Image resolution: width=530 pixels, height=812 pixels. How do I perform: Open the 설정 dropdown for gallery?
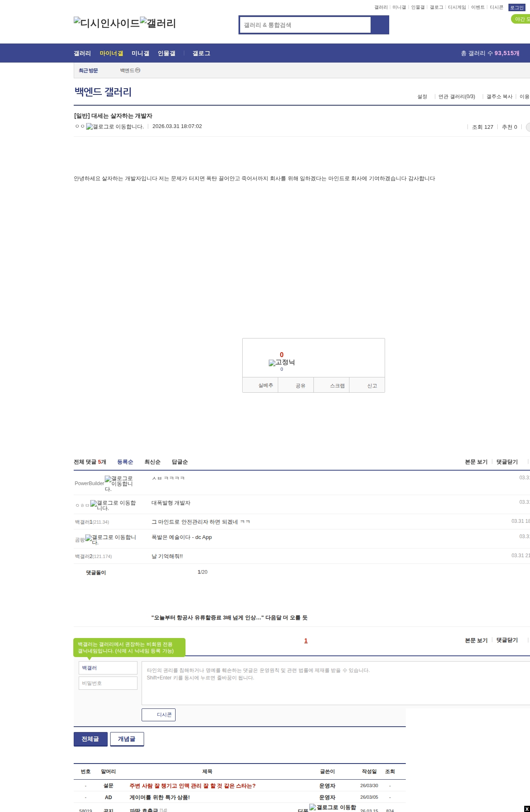(422, 97)
